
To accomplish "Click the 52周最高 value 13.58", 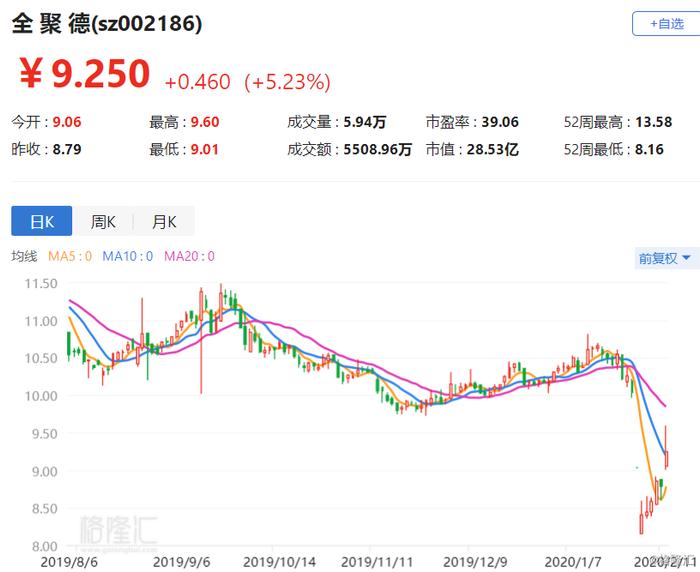I will 654,122.
